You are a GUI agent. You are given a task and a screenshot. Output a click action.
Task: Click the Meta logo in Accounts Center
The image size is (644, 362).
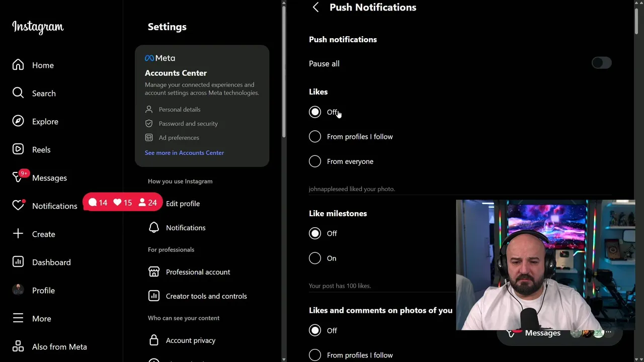(160, 58)
